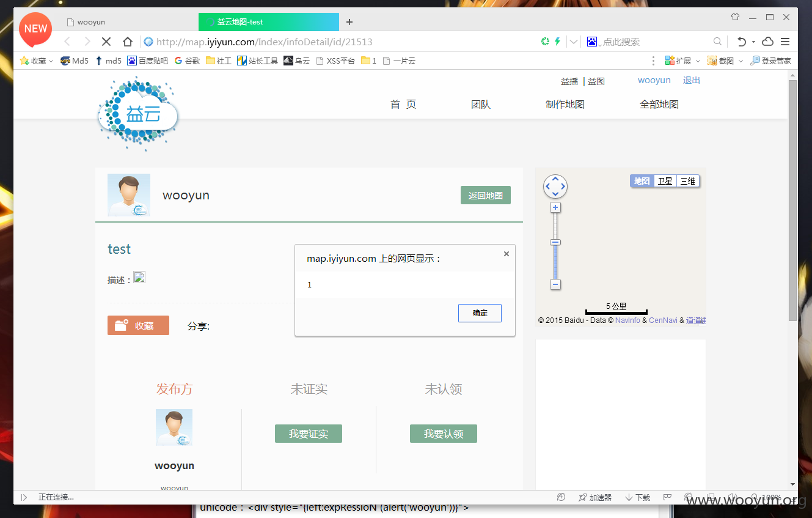Click the undo closed tab arrow icon
This screenshot has height=518, width=812.
pos(742,42)
